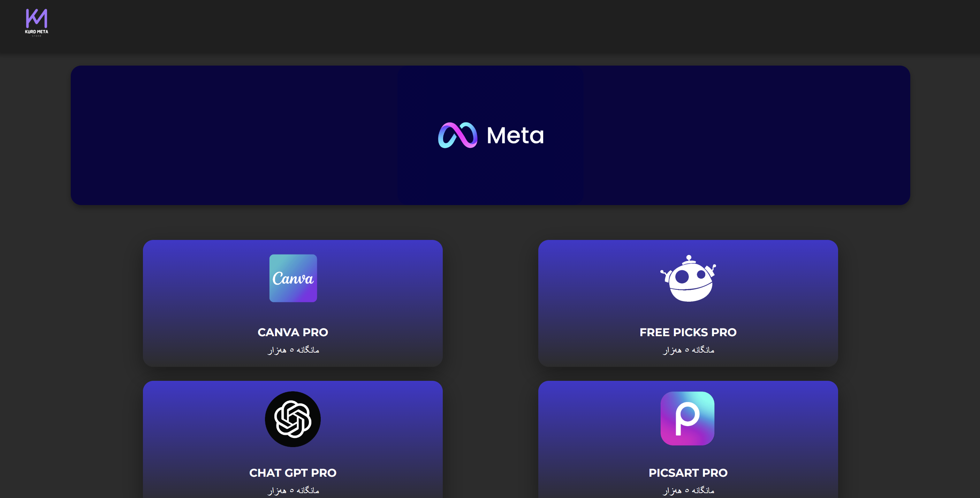Click the monthly price under PICSART PRO

coord(688,490)
